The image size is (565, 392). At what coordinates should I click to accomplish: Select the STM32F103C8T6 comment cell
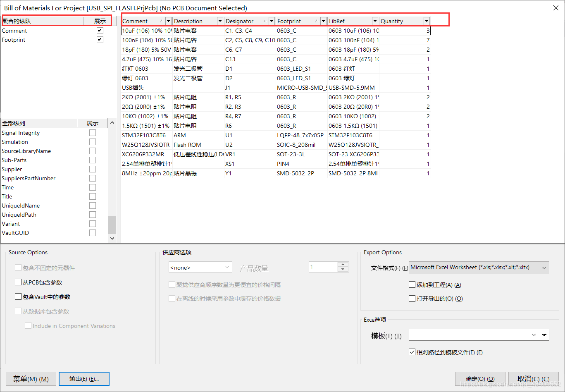147,135
